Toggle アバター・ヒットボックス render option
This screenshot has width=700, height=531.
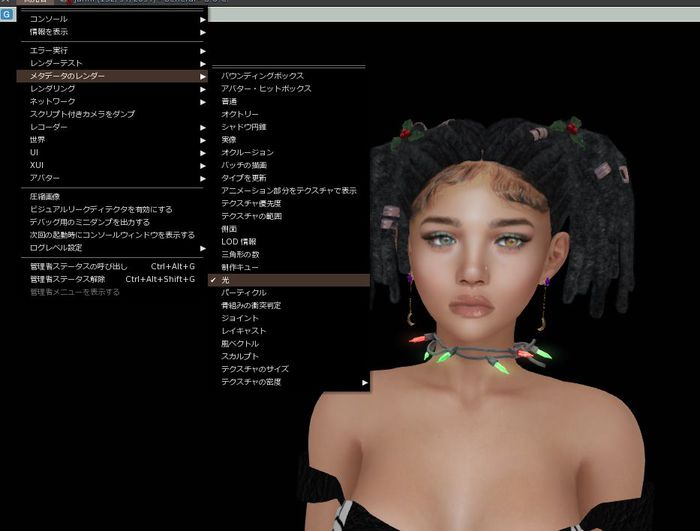[289, 89]
